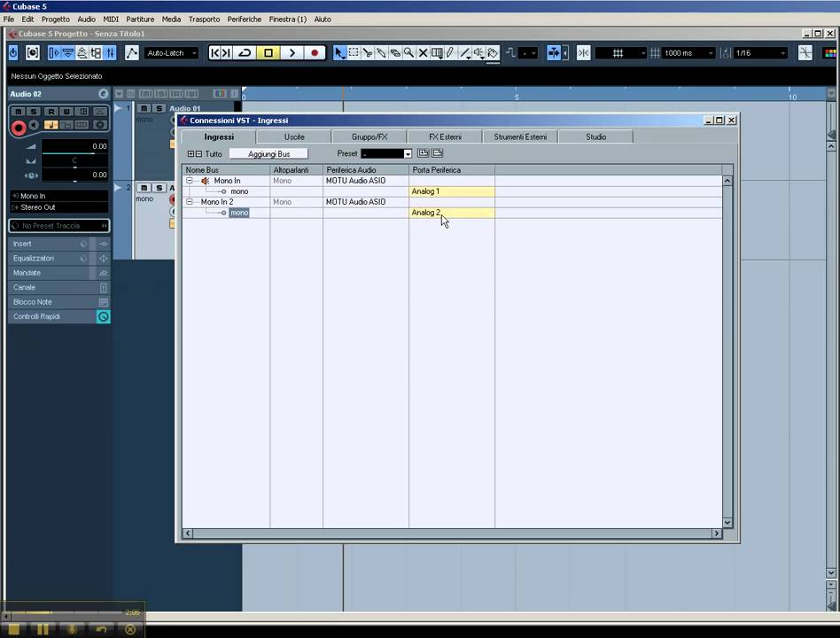Select the Draw pencil tool
This screenshot has height=638, width=840.
(450, 52)
